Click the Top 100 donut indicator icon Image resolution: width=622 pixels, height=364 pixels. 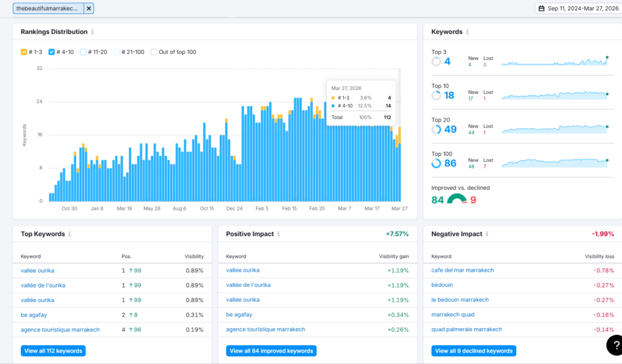[436, 163]
